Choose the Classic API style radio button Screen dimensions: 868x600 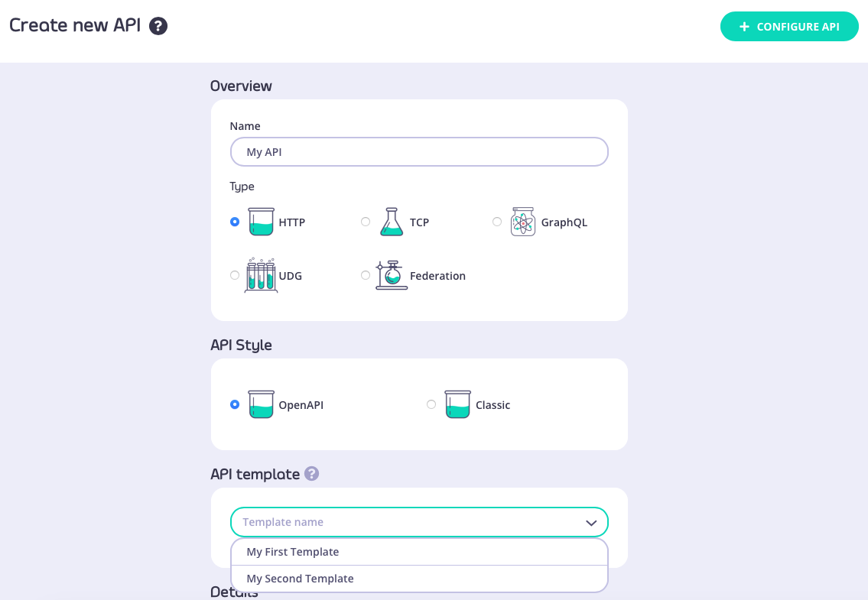[431, 404]
